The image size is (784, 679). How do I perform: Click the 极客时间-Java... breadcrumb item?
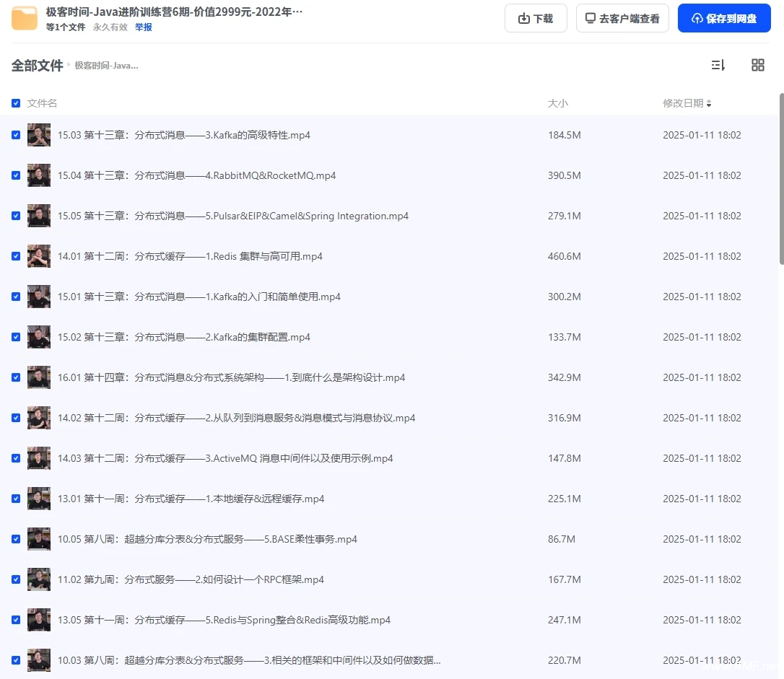point(106,66)
